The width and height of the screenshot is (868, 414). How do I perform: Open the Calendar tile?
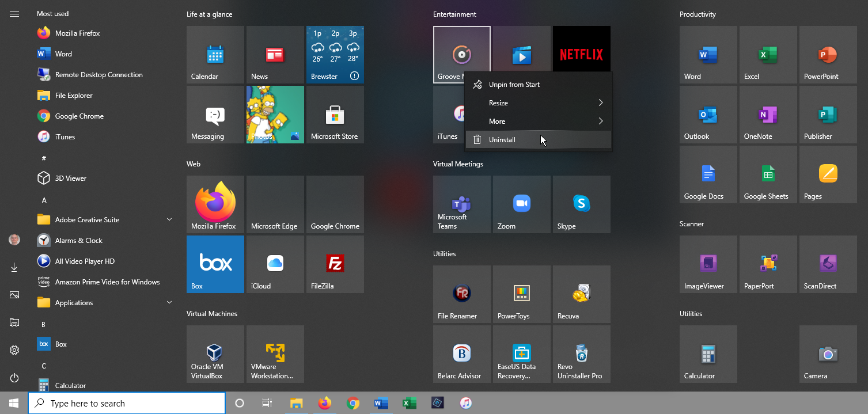(215, 55)
